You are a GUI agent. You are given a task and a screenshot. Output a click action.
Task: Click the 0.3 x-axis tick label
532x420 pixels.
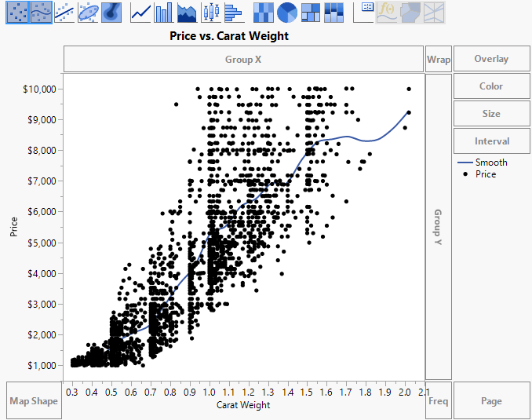click(x=71, y=393)
